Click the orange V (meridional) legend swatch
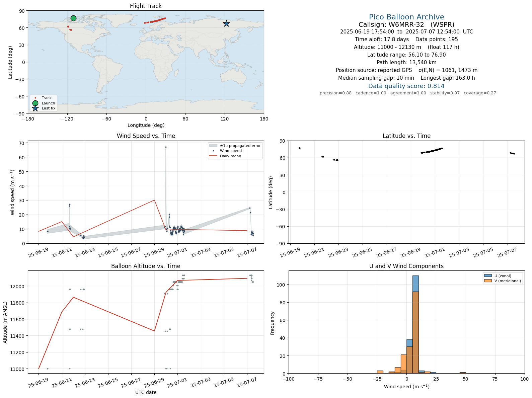The image size is (532, 398). 487,281
